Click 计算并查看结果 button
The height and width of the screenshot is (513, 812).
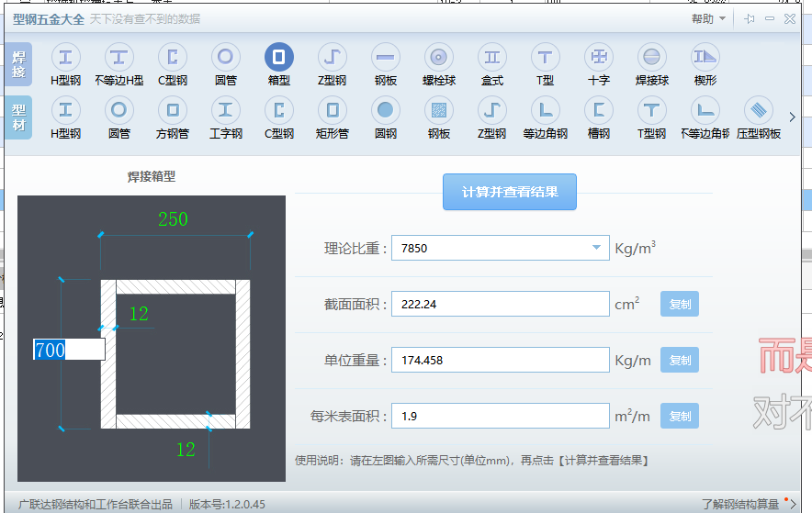(510, 192)
